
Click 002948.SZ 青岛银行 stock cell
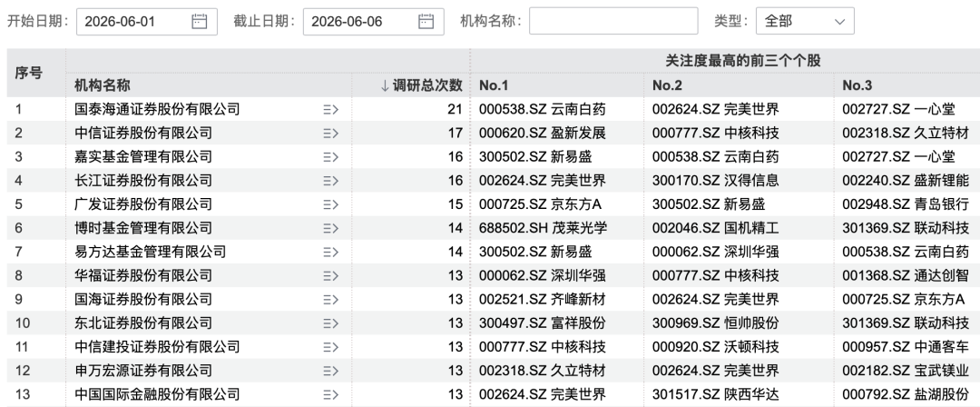pos(906,204)
